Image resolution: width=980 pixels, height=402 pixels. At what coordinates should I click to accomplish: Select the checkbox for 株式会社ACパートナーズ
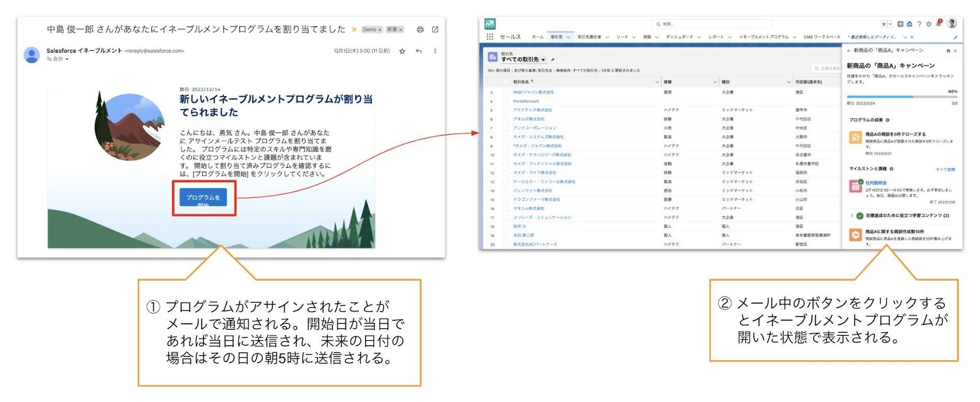pyautogui.click(x=506, y=245)
